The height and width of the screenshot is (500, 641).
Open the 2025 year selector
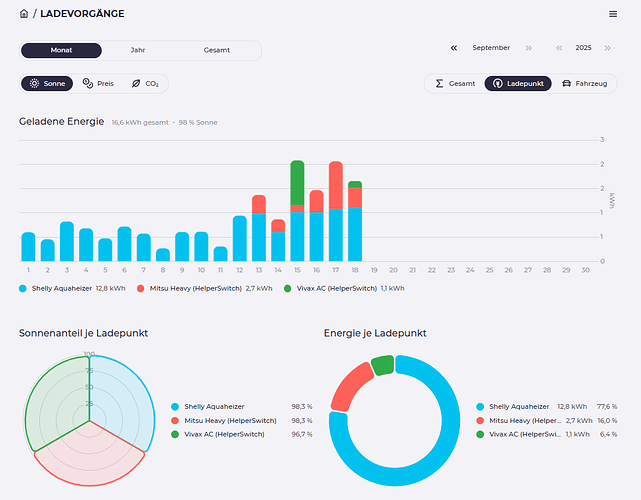click(583, 48)
